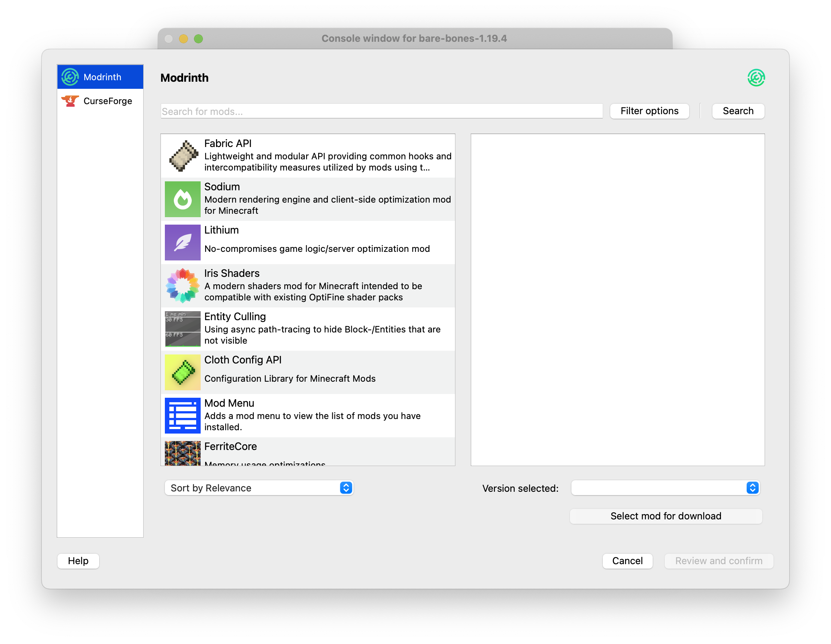Screen dimensions: 831x644
Task: Focus the Search for mods field
Action: (x=382, y=111)
